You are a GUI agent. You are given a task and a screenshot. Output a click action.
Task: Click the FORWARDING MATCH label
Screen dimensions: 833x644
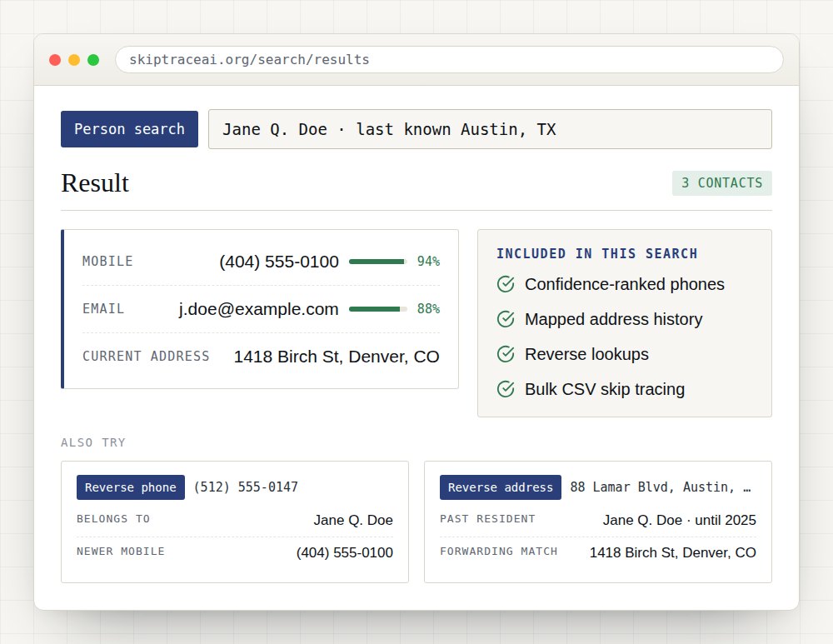point(498,552)
